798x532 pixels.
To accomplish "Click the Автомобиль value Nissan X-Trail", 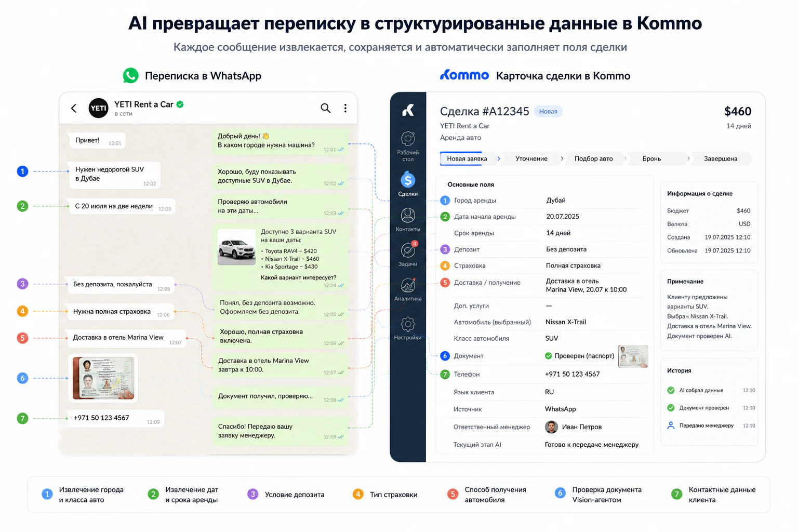I will click(566, 322).
